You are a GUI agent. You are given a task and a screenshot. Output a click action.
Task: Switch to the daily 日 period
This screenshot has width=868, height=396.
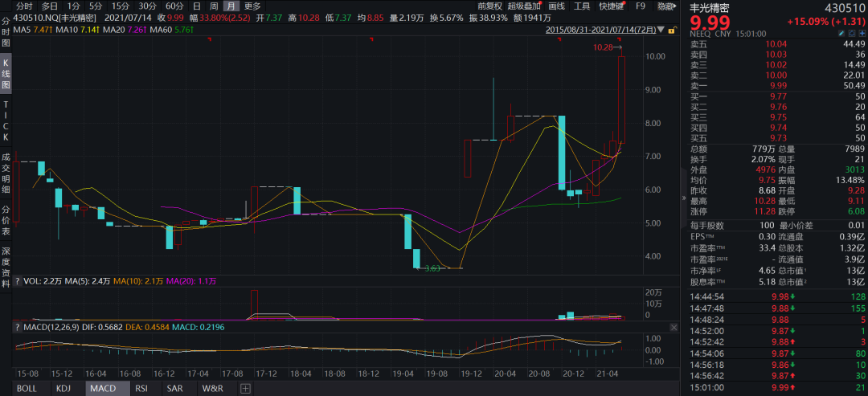tap(197, 6)
